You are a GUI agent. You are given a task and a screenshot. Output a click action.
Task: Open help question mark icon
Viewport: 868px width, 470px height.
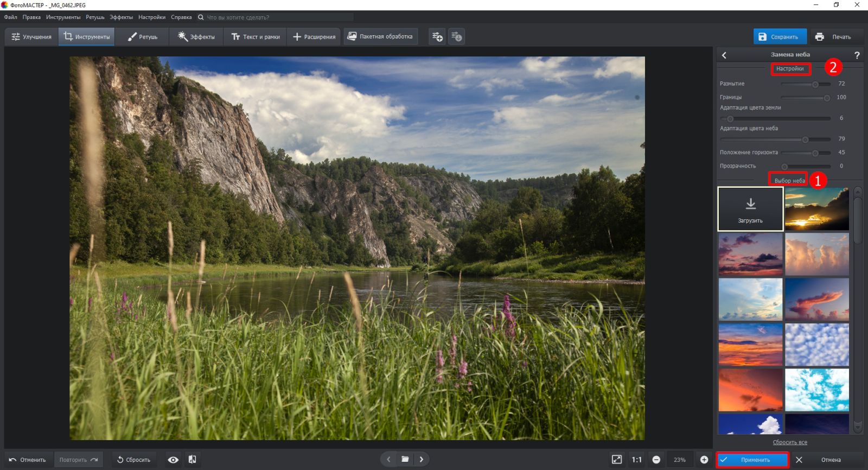point(857,55)
